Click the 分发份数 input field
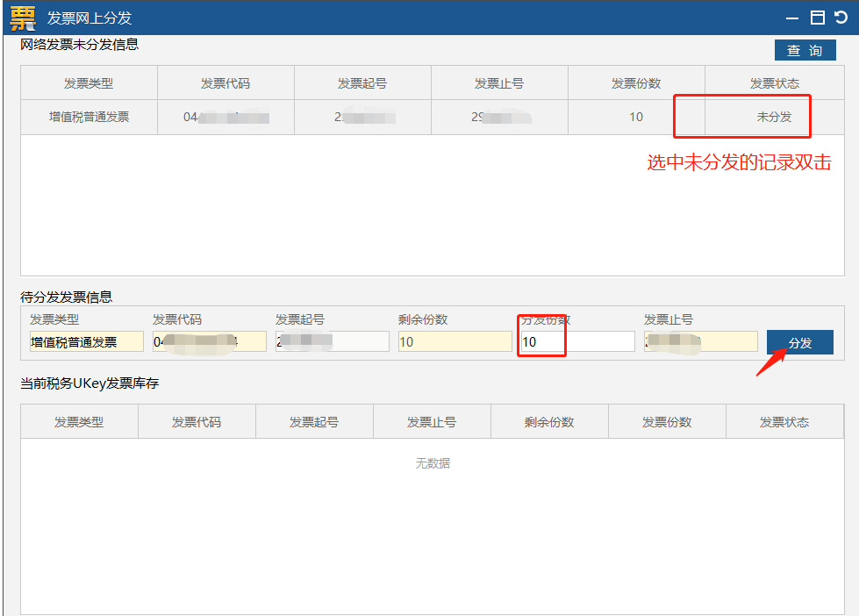This screenshot has height=616, width=859. coord(578,342)
